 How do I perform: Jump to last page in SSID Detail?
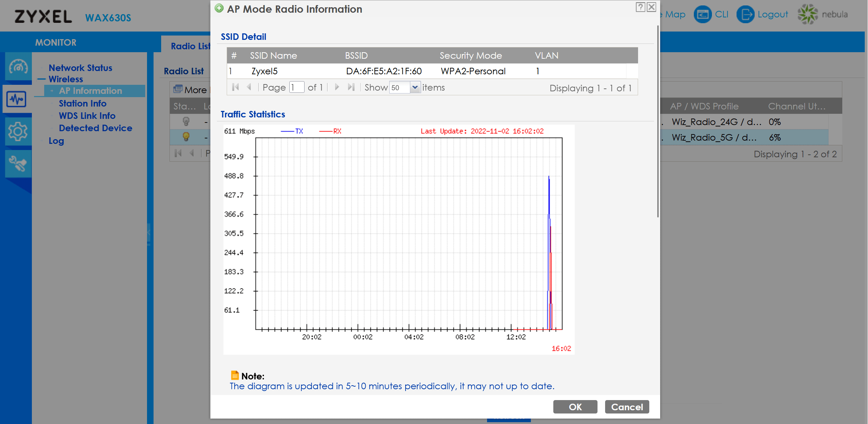(351, 87)
